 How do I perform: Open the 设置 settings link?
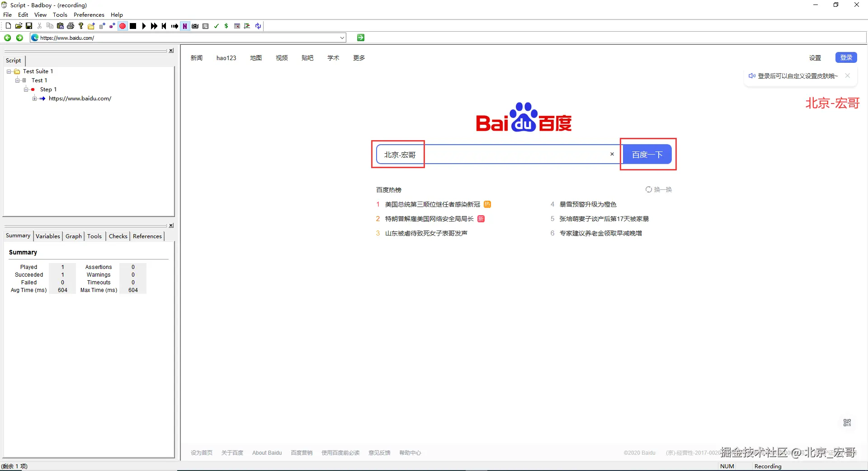815,58
